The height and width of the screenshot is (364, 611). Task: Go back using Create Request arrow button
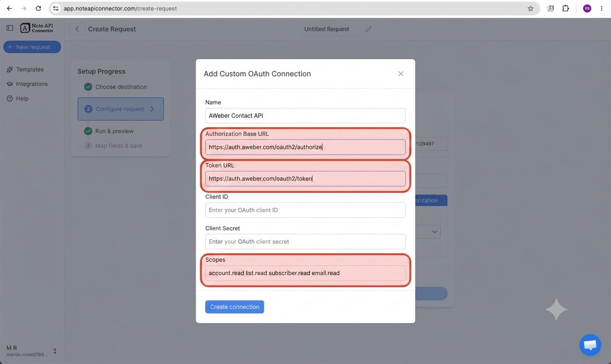point(77,29)
